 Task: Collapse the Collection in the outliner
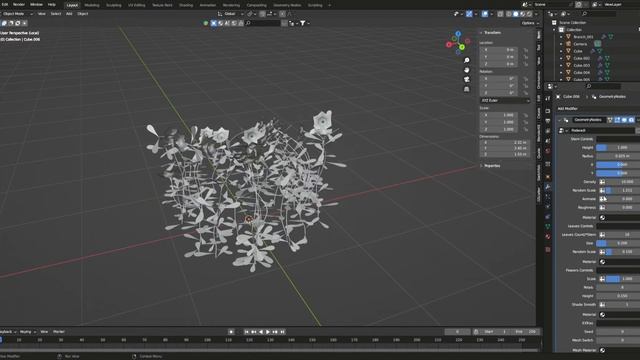[554, 30]
